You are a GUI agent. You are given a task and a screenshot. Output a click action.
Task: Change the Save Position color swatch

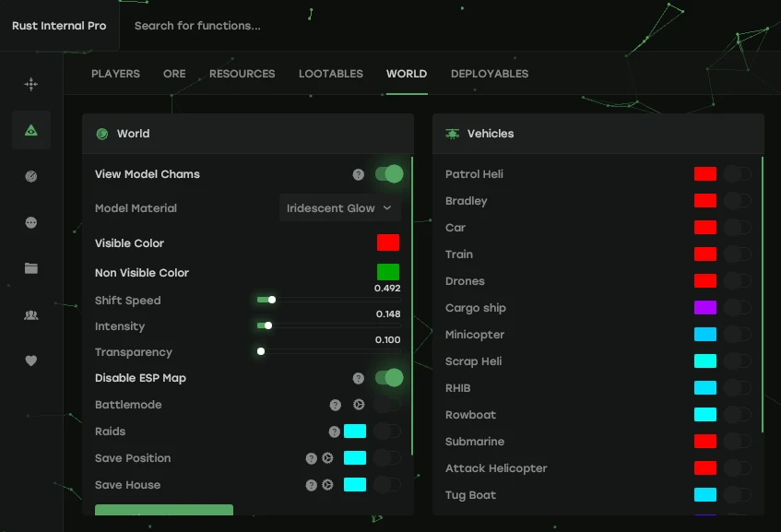(355, 458)
